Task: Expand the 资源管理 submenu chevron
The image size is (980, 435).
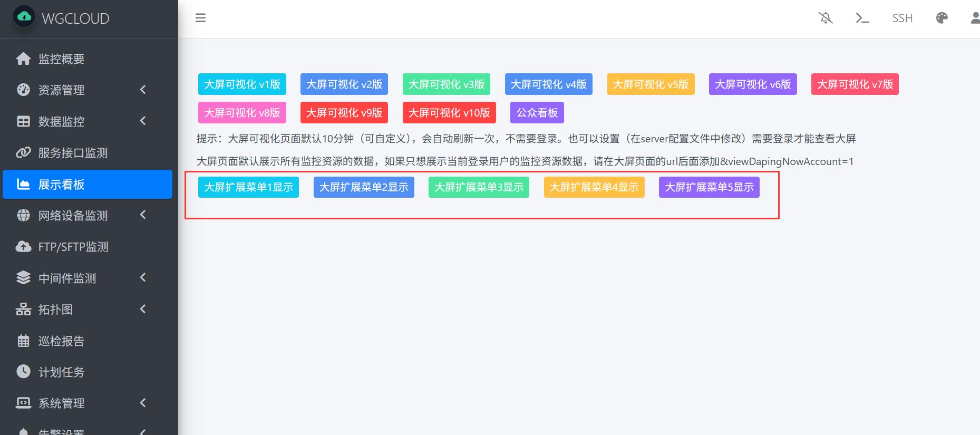Action: (143, 90)
